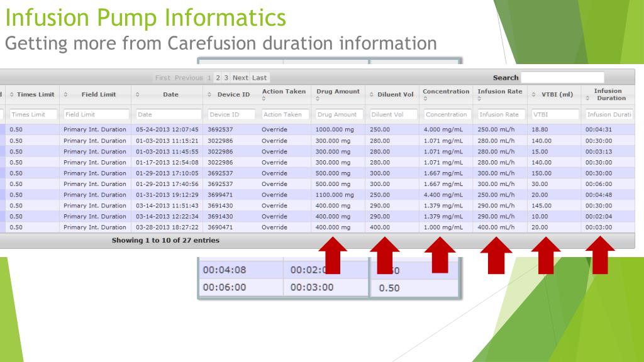Screen dimensions: 644x362
Task: Select infusion duration 00:04:48
Action: point(599,195)
